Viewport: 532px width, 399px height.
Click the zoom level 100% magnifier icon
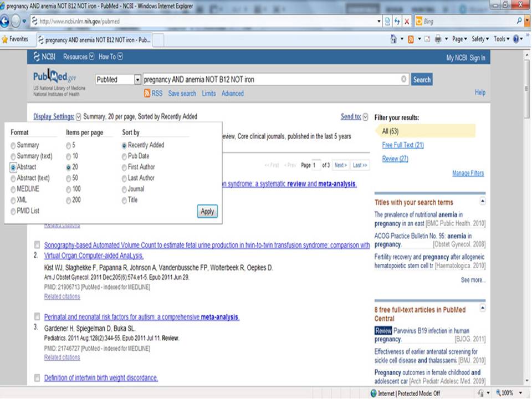point(499,393)
